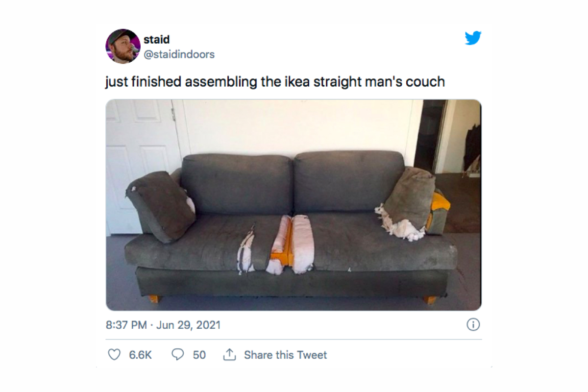The image size is (588, 392).
Task: Click the Jun 29, 2021 date
Action: point(188,325)
